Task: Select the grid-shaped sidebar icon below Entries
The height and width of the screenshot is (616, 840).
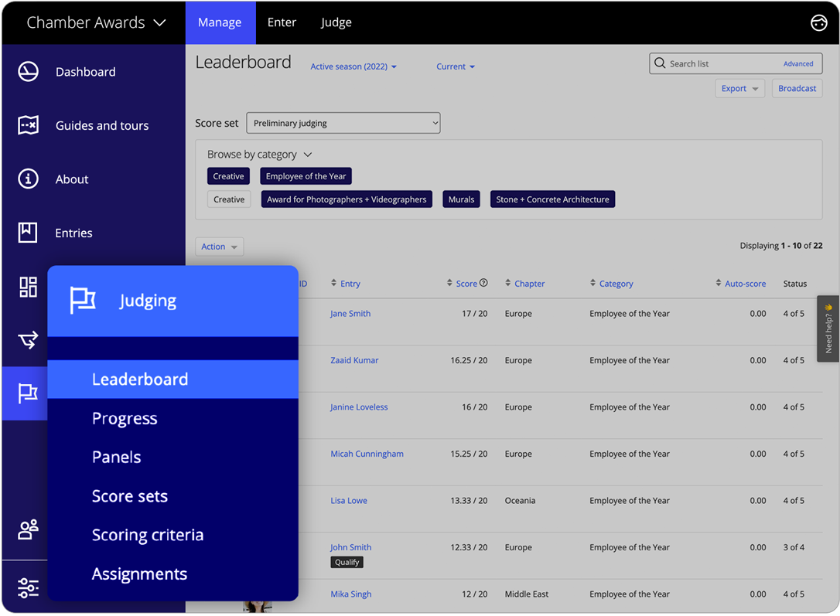Action: (x=28, y=287)
